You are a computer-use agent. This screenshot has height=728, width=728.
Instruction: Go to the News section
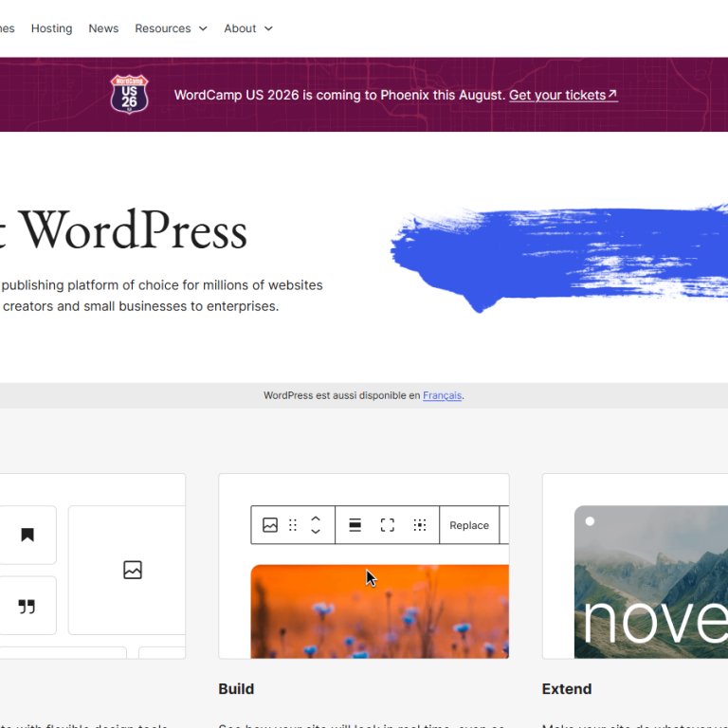[103, 28]
